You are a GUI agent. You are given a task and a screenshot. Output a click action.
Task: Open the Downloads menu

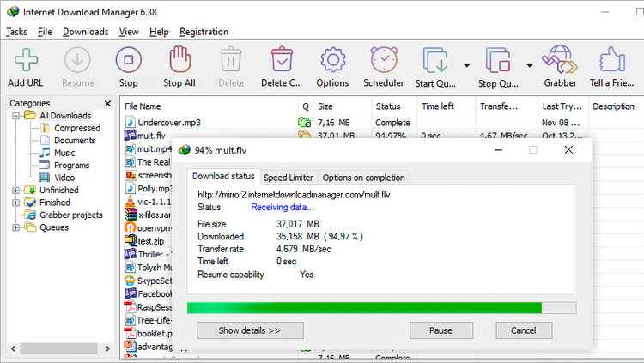pyautogui.click(x=85, y=32)
